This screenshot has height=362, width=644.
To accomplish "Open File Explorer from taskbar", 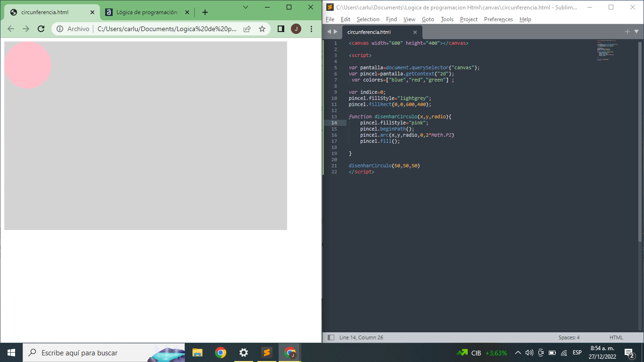I will [x=197, y=353].
